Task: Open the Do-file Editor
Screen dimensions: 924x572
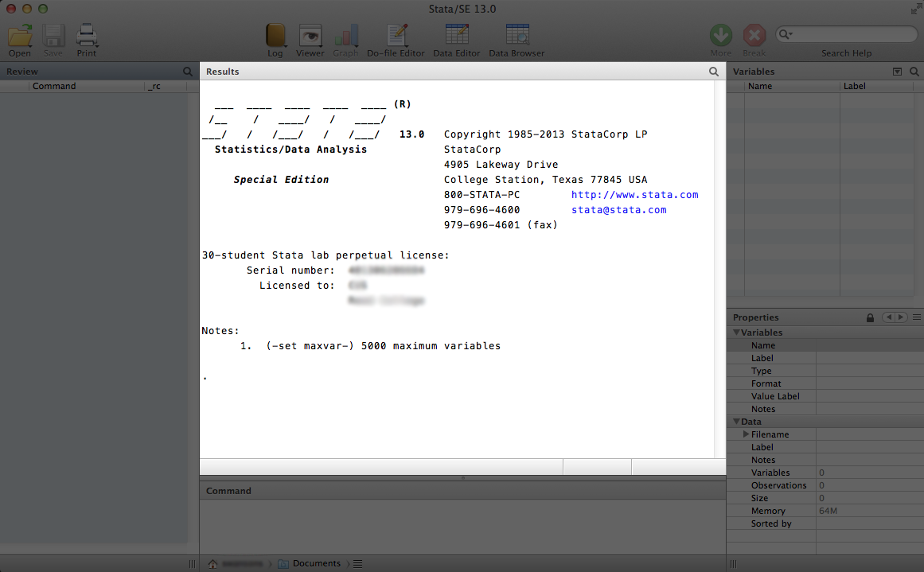Action: (396, 37)
